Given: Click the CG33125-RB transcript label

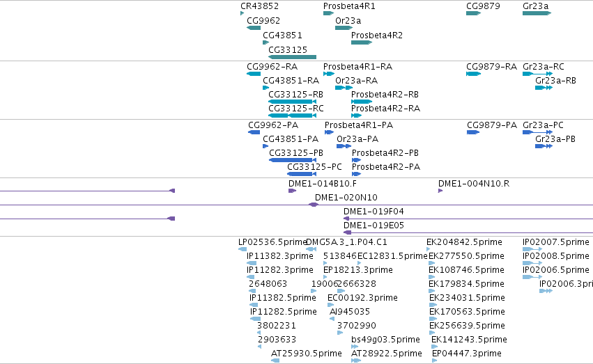Looking at the screenshot, I should pos(295,95).
